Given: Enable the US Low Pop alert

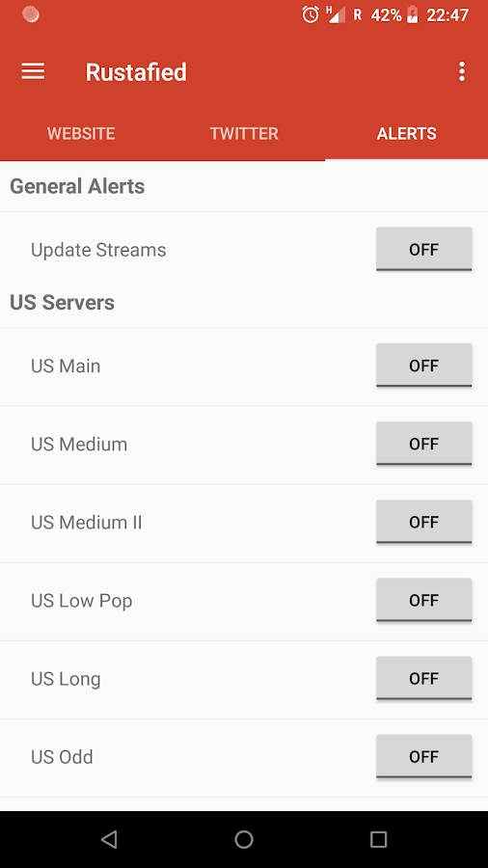Looking at the screenshot, I should [423, 600].
